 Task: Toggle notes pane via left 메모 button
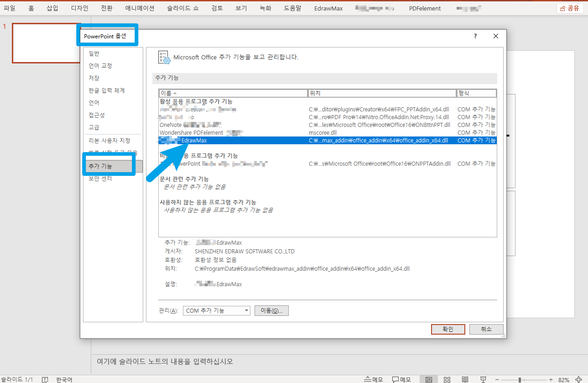[374, 379]
